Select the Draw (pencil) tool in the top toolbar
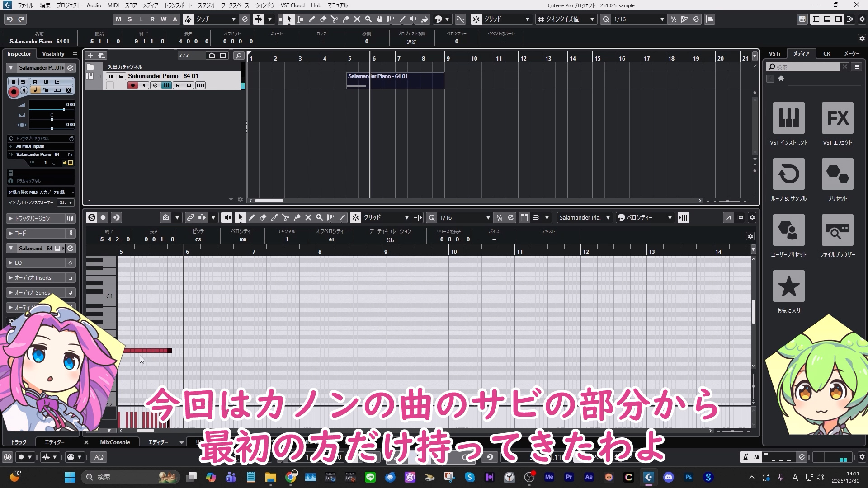 [x=312, y=19]
